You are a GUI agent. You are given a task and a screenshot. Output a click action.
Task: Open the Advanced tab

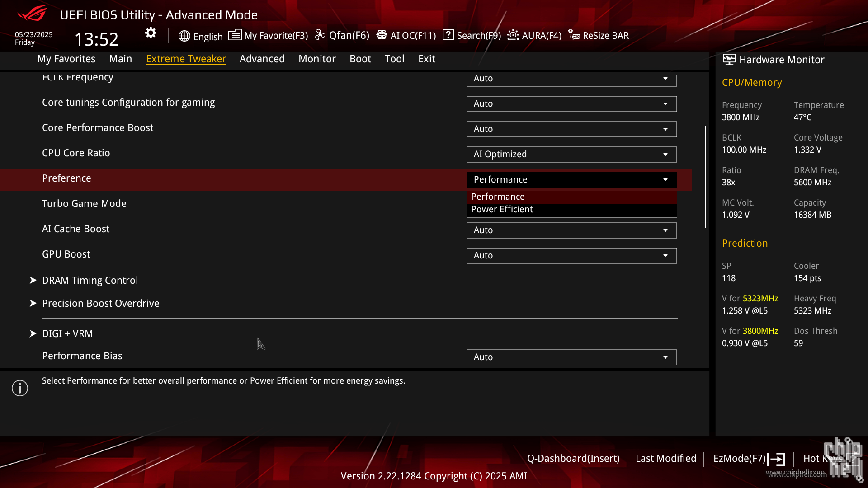(262, 59)
